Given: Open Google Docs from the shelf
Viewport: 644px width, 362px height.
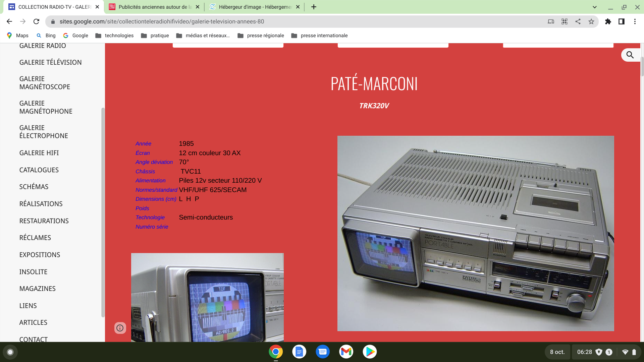Looking at the screenshot, I should (x=299, y=352).
